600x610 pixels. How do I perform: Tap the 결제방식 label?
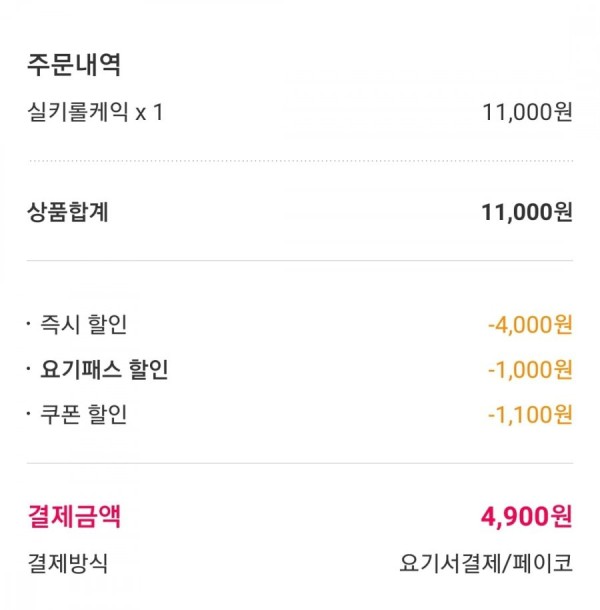click(67, 563)
